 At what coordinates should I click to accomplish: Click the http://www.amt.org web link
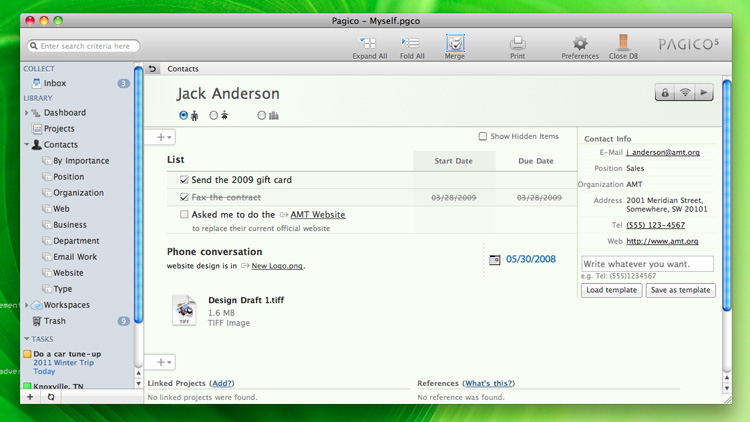pos(662,241)
